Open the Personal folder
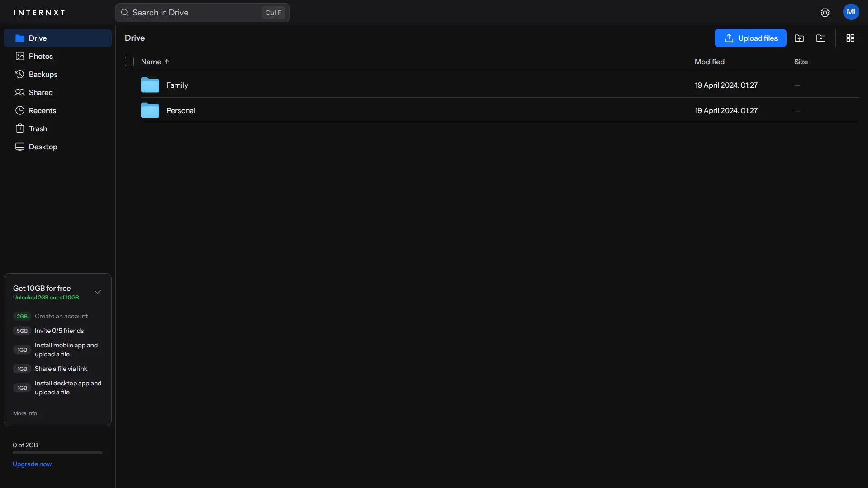This screenshot has height=488, width=868. tap(180, 111)
